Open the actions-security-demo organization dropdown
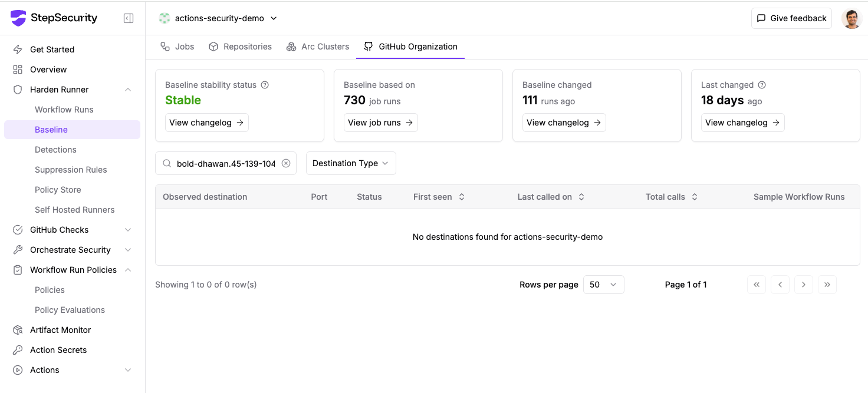The image size is (868, 393). click(218, 18)
